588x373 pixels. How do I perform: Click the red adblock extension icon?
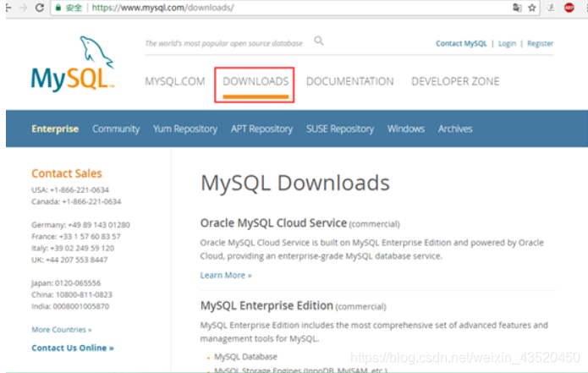[x=569, y=8]
